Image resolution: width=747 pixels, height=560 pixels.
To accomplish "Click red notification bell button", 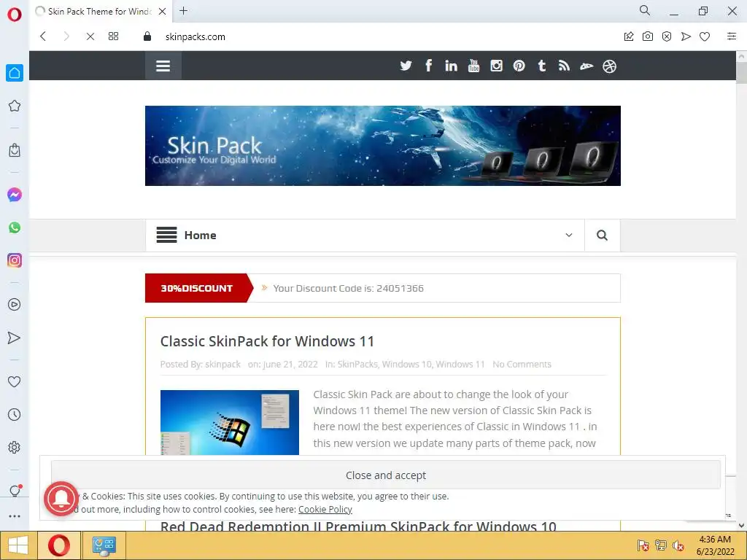I will tap(61, 499).
